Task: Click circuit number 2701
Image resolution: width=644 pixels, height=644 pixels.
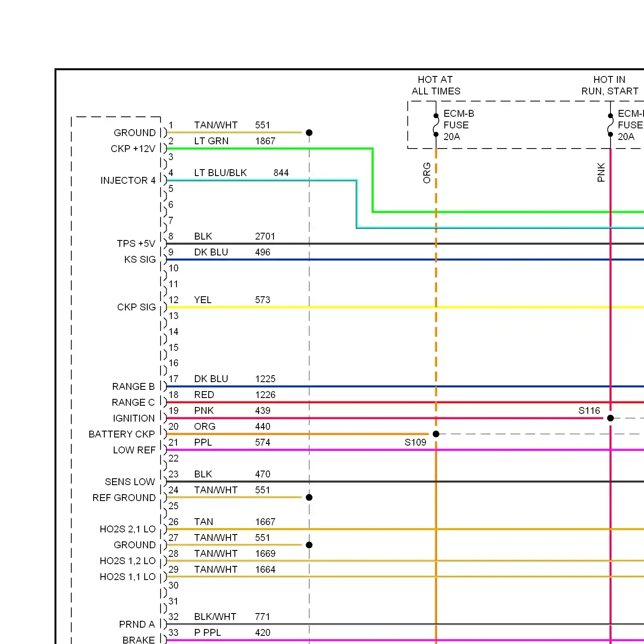Action: 265,236
